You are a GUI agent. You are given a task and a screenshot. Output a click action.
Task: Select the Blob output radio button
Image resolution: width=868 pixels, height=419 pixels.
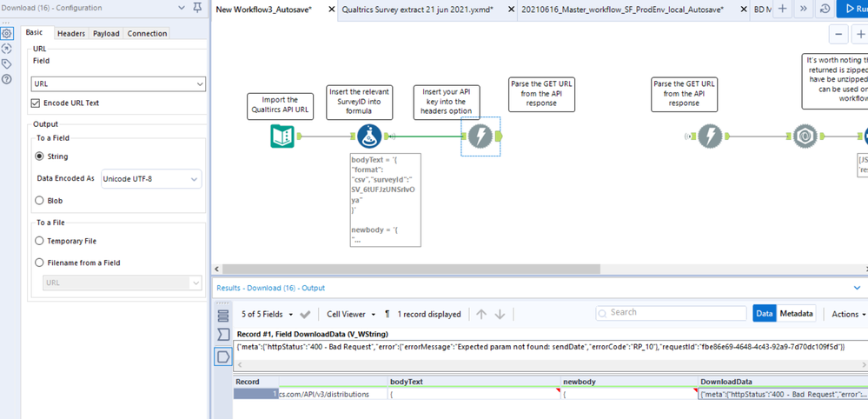point(39,201)
